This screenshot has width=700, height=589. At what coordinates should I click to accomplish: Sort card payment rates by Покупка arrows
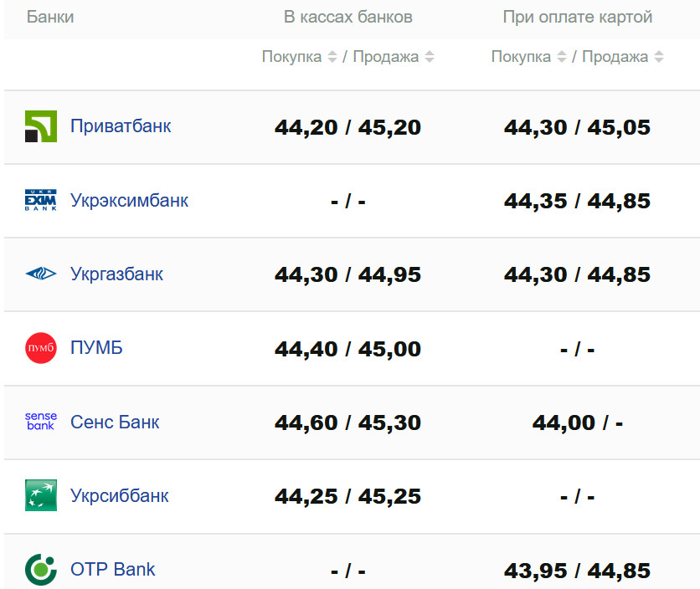pos(562,57)
